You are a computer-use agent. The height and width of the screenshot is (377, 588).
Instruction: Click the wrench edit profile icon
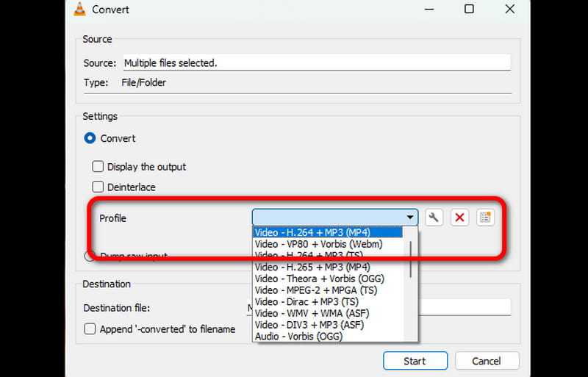pyautogui.click(x=434, y=218)
